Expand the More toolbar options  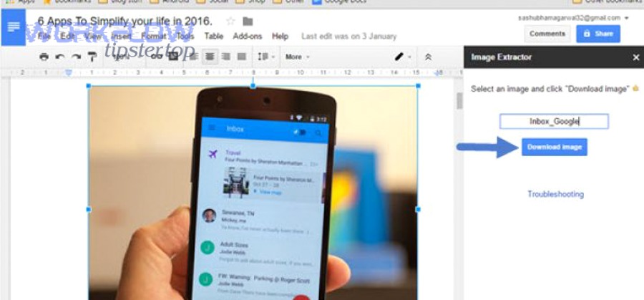point(298,57)
